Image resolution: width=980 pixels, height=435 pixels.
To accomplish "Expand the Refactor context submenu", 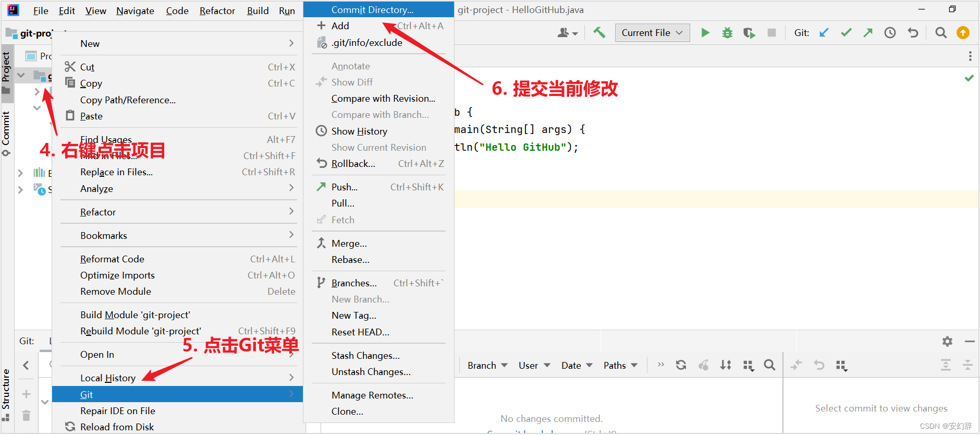I will click(177, 212).
